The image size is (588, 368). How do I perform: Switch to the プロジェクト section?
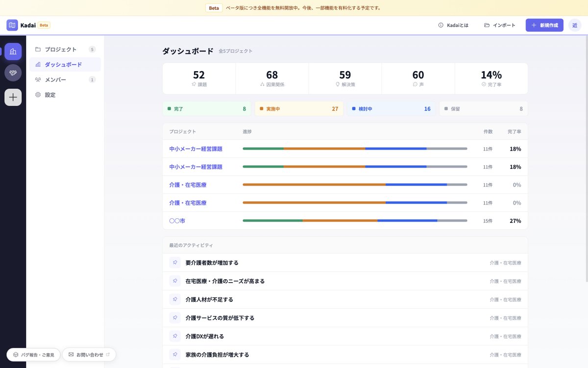pos(61,49)
